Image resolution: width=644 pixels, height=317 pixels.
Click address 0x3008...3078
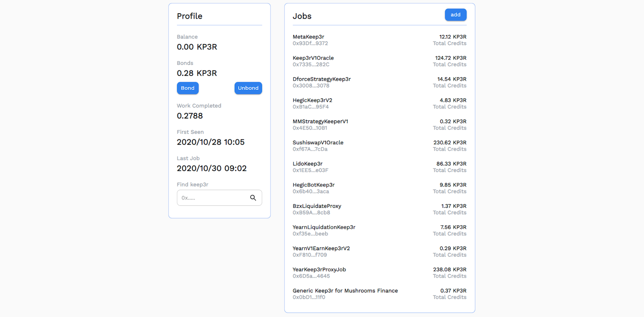pyautogui.click(x=311, y=86)
